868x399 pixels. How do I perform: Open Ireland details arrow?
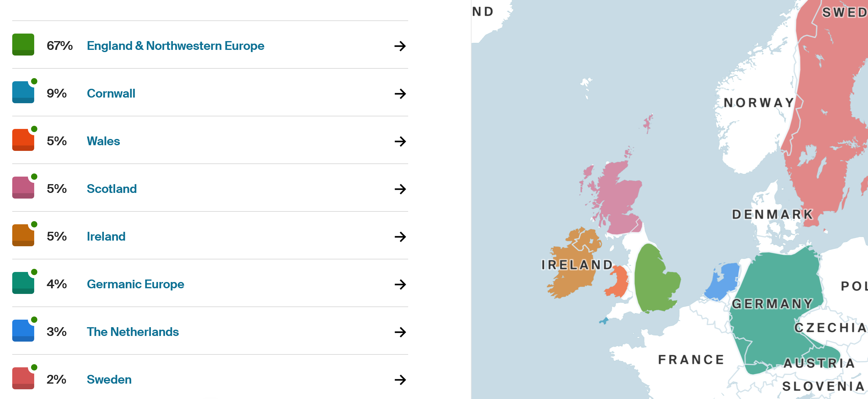tap(400, 237)
